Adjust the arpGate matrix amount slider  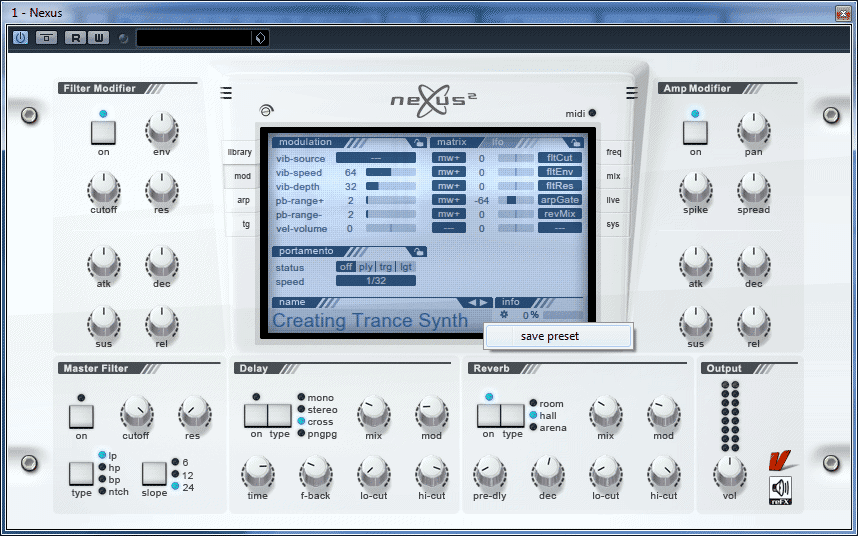pyautogui.click(x=515, y=200)
